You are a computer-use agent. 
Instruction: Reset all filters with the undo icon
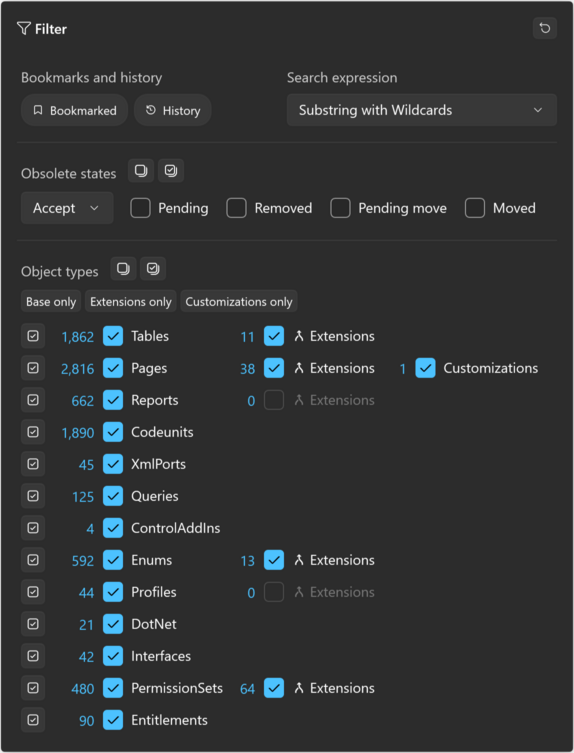[545, 28]
